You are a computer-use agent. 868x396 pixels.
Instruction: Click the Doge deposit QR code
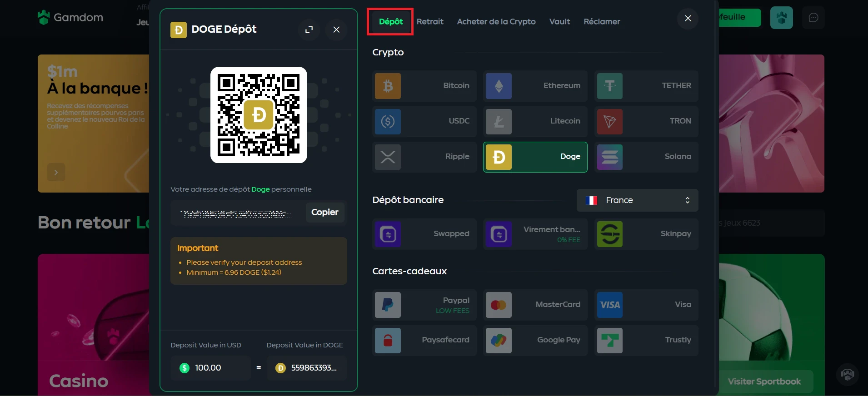click(x=259, y=115)
